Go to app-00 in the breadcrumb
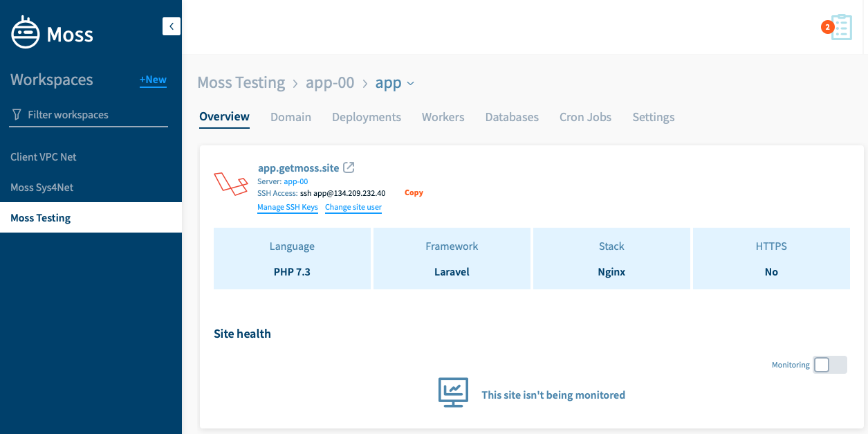Viewport: 868px width, 434px height. tap(330, 83)
